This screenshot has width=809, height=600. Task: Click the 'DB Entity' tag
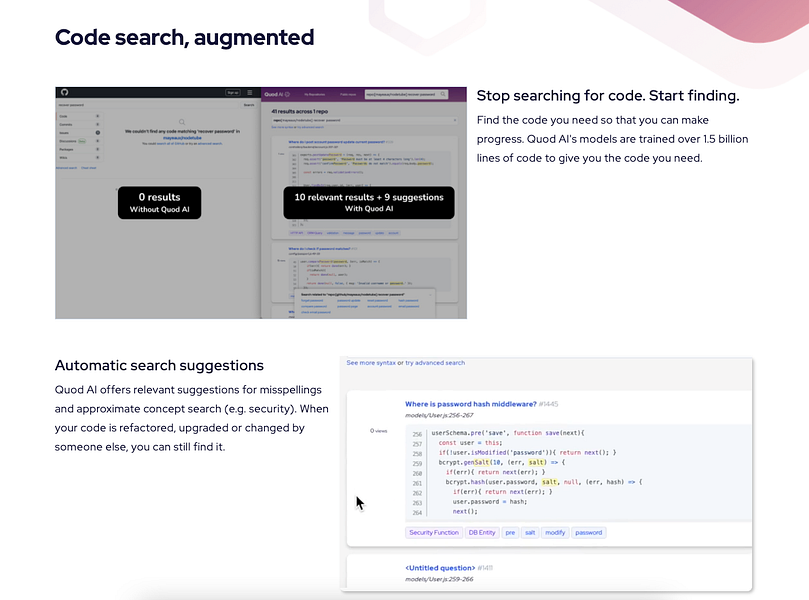coord(482,532)
